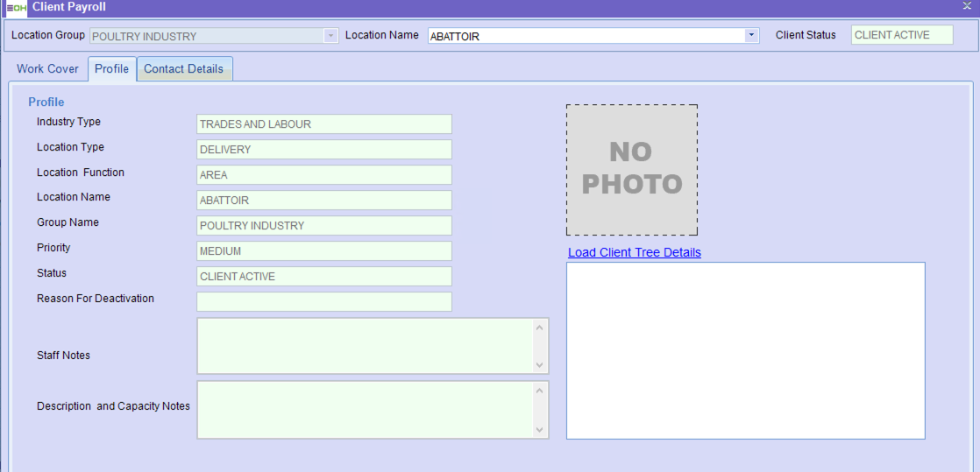The height and width of the screenshot is (472, 980).
Task: Click the Industry Type field
Action: coord(324,124)
